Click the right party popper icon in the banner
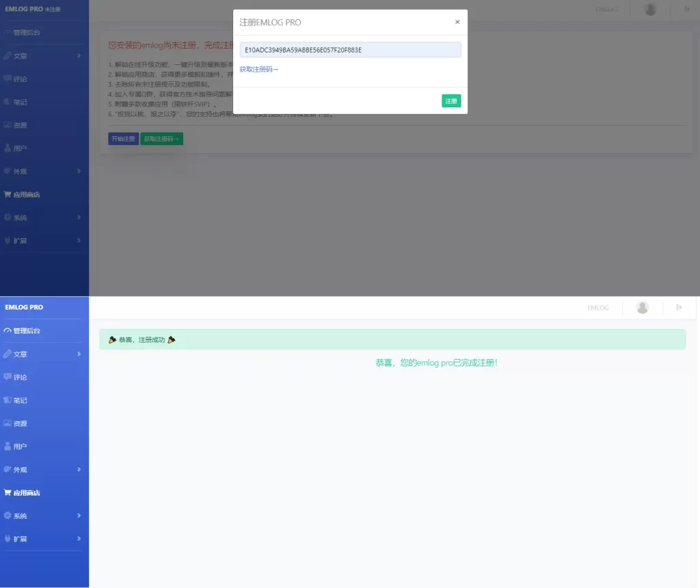 click(x=172, y=340)
